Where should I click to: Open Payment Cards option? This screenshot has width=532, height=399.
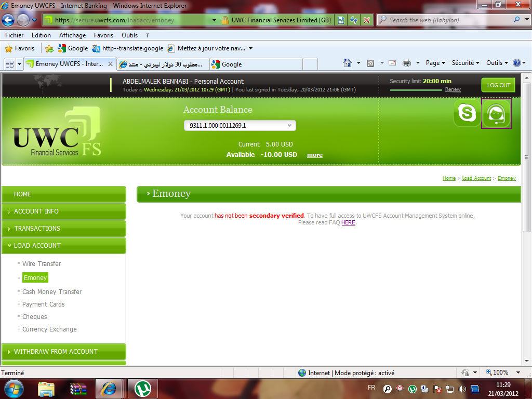coord(44,304)
